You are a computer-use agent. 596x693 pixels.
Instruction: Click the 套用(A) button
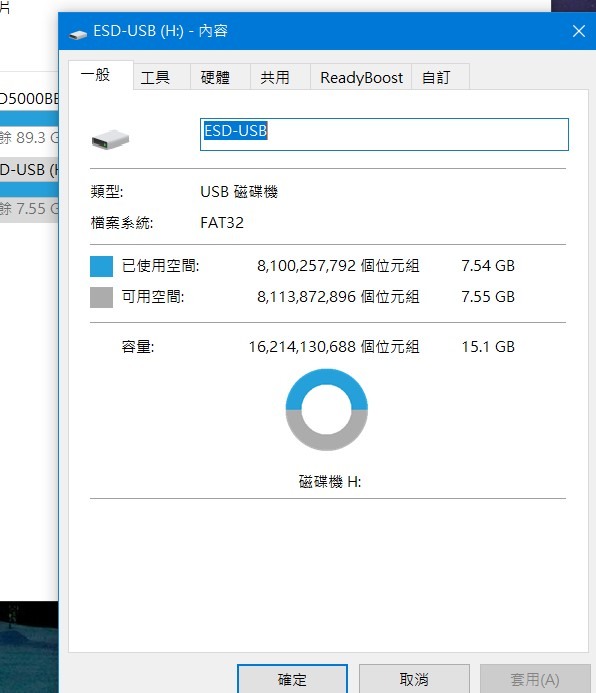tap(535, 678)
